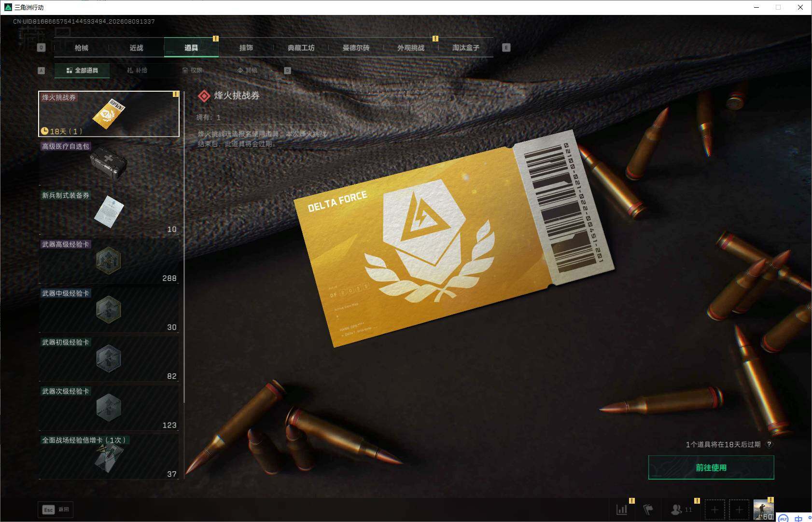
Task: Click the iFLY input method icon
Action: pyautogui.click(x=783, y=519)
